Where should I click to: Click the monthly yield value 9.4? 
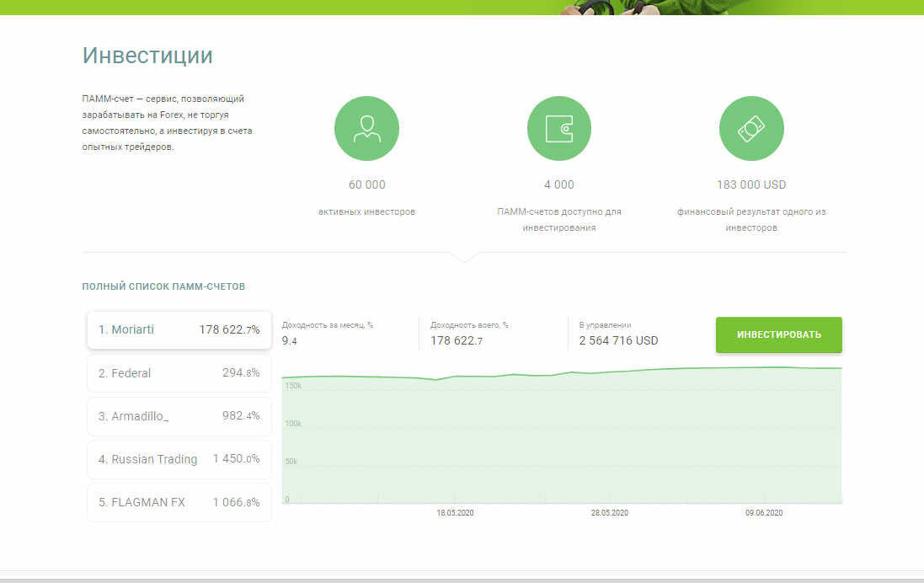(x=290, y=340)
